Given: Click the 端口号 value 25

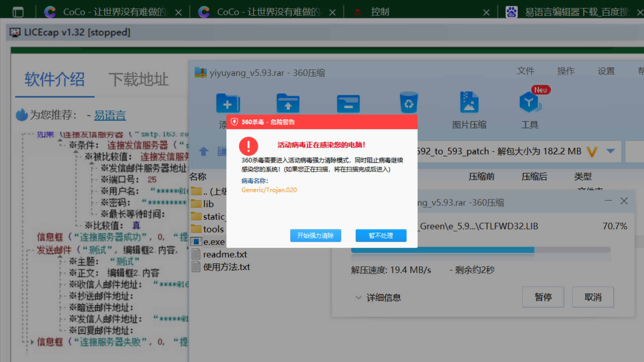Looking at the screenshot, I should (x=152, y=180).
